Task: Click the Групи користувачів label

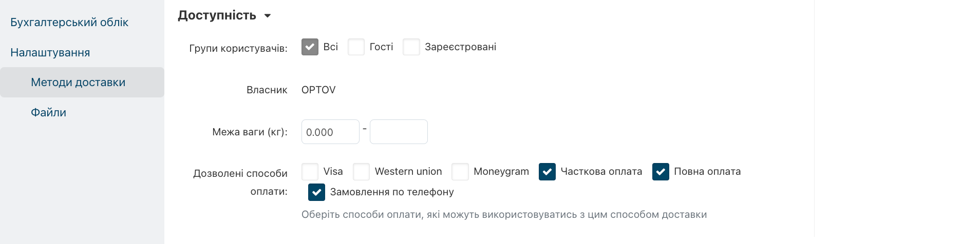Action: [x=238, y=49]
